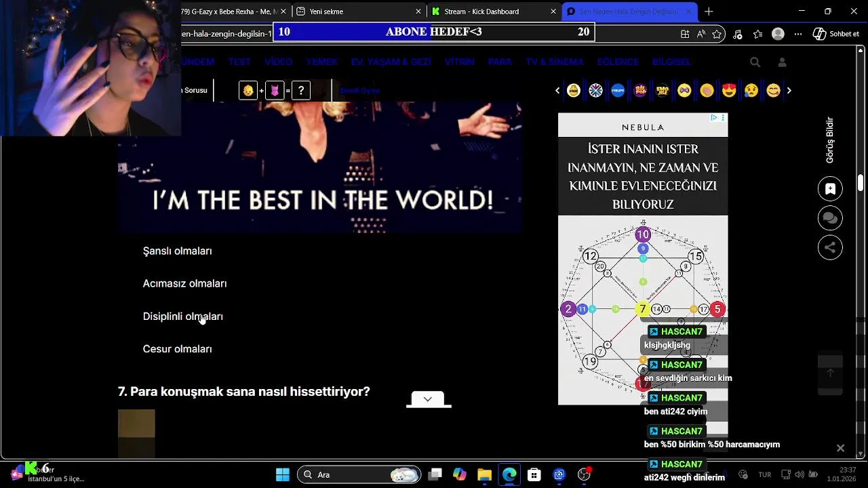Viewport: 868px width, 488px height.
Task: Click the peach-colored round emoji icon
Action: tap(707, 90)
